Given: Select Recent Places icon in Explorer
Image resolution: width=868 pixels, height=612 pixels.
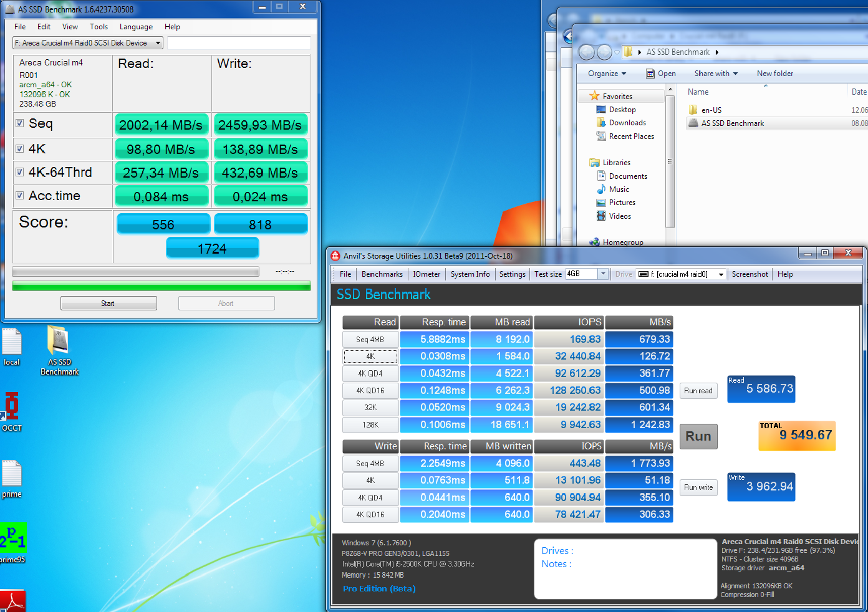Looking at the screenshot, I should click(x=601, y=136).
